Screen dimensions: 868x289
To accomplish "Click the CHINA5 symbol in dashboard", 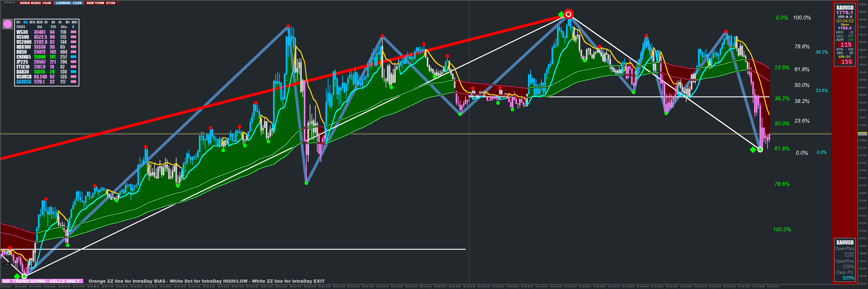I will click(24, 57).
